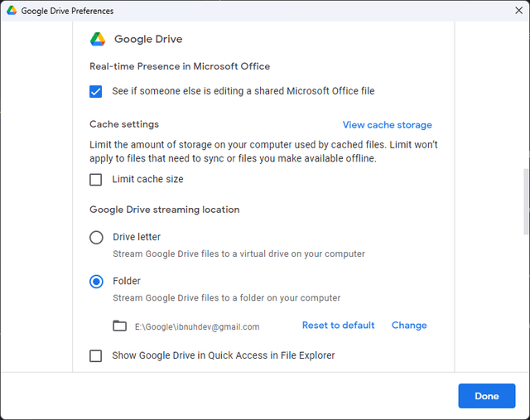Click the text Stream Google Drive files to a folder
530x420 pixels.
(226, 298)
